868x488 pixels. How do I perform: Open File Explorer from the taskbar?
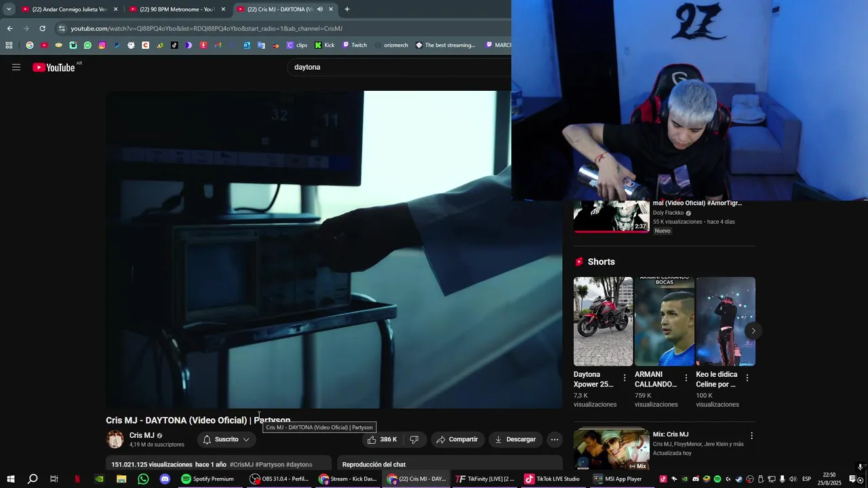click(121, 479)
